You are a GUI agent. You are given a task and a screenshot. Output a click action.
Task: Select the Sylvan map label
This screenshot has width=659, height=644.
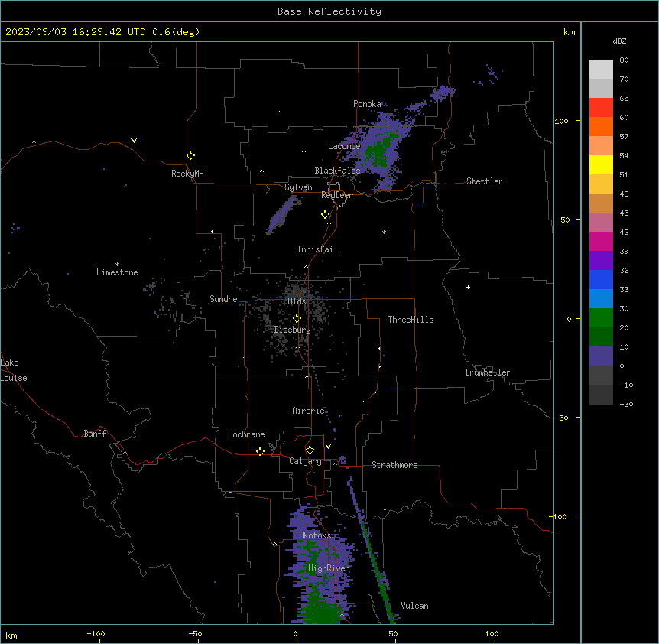pos(298,187)
